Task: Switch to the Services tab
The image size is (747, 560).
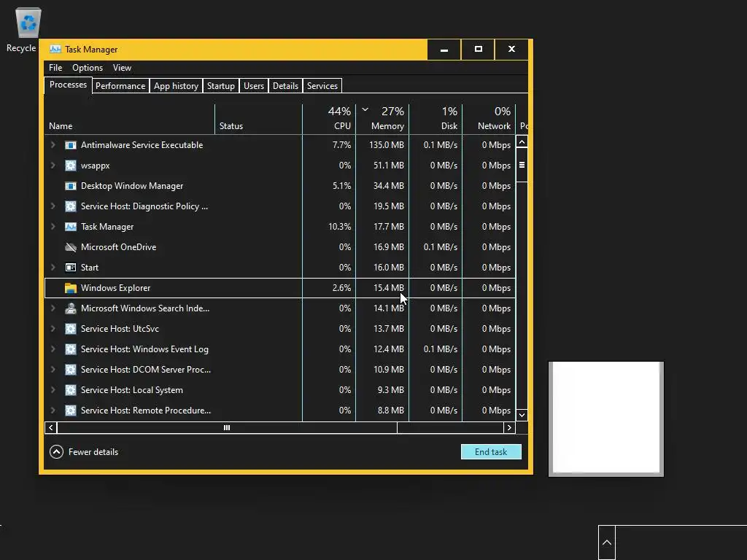Action: pyautogui.click(x=322, y=86)
